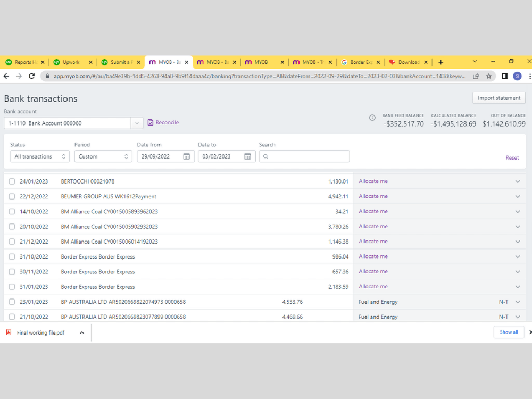Reload the MYOB page
532x399 pixels.
coord(31,76)
